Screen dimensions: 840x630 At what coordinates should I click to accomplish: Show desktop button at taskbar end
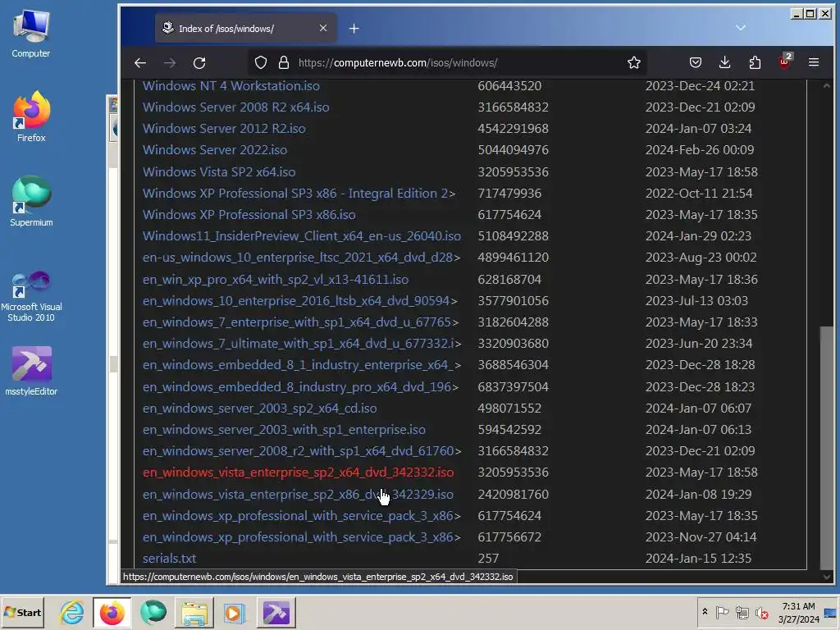pos(831,612)
